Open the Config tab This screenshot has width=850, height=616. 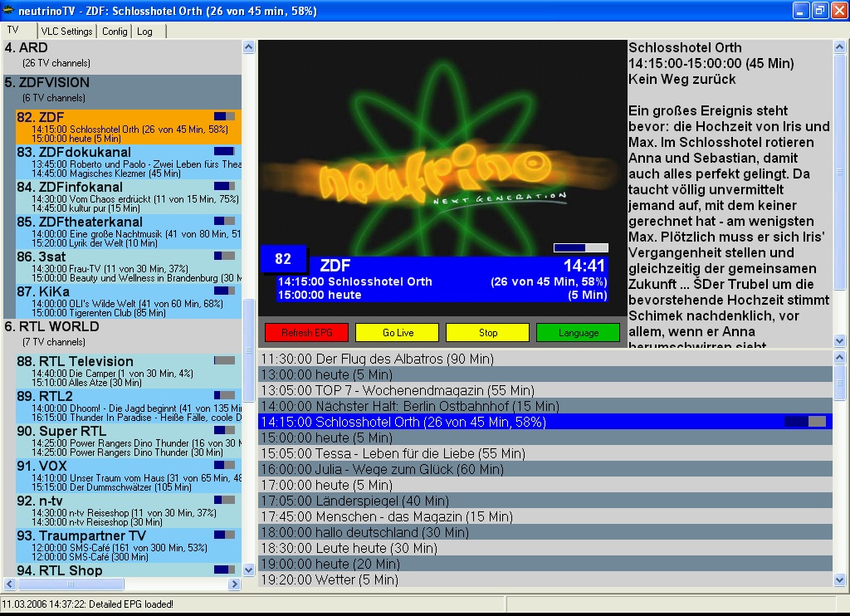[x=115, y=32]
